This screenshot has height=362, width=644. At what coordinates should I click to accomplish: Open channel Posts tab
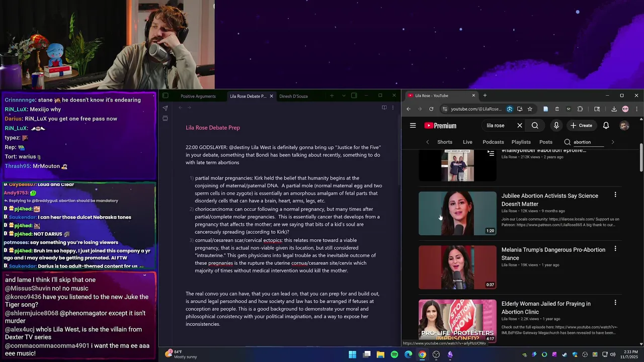(546, 142)
